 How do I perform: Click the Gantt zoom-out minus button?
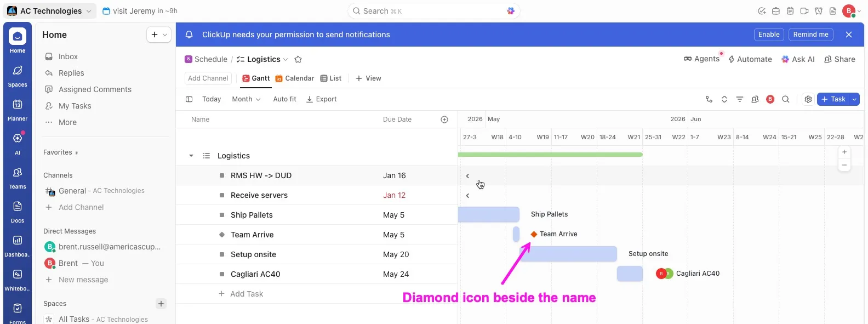(844, 165)
